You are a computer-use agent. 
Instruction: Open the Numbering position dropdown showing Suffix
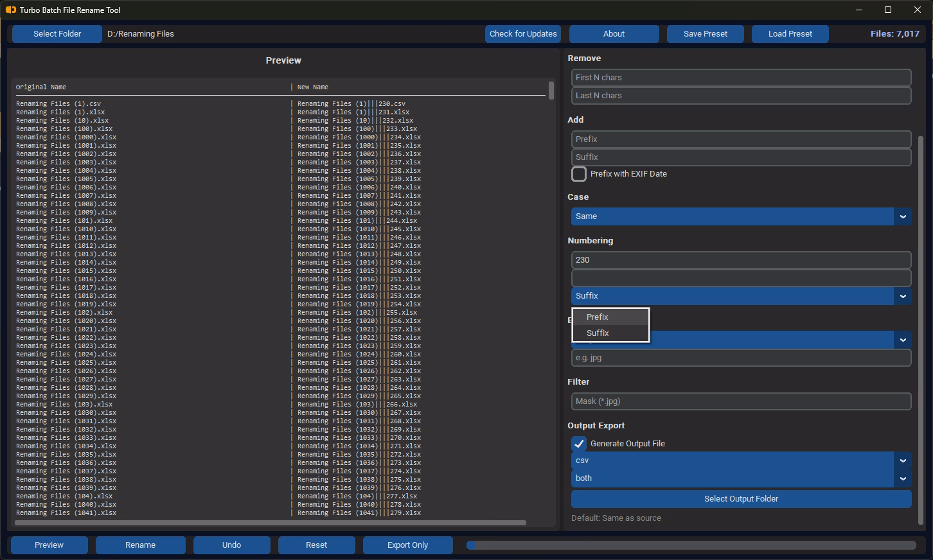click(x=741, y=296)
